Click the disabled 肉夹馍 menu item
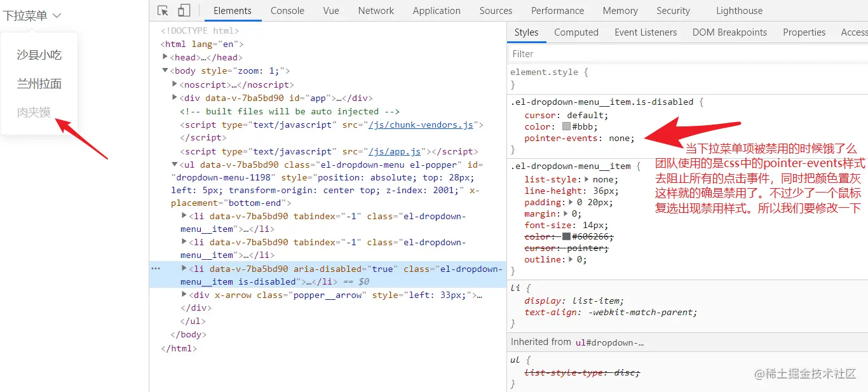This screenshot has width=868, height=392. tap(34, 112)
